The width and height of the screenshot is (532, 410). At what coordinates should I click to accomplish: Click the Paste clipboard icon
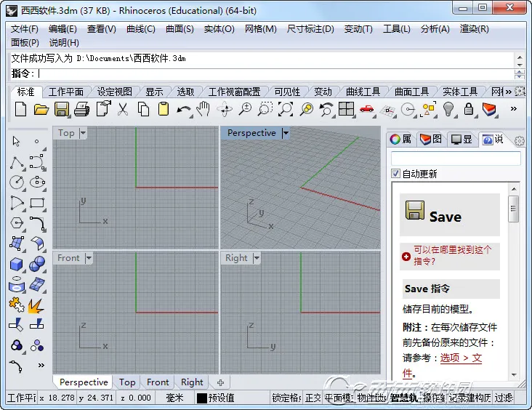click(x=164, y=109)
